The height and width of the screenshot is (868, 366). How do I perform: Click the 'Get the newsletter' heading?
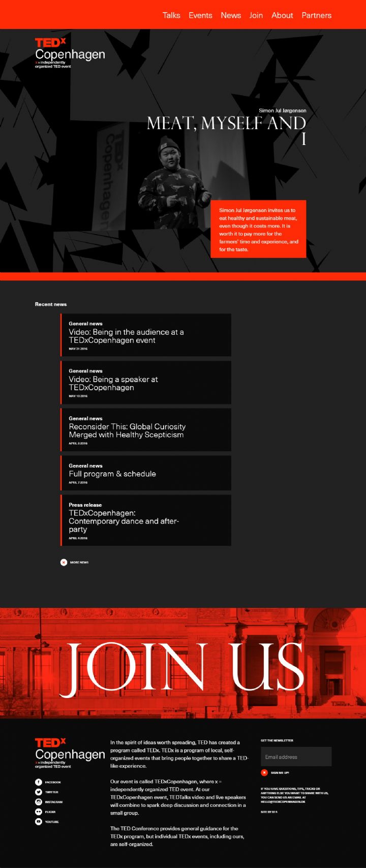pyautogui.click(x=277, y=740)
